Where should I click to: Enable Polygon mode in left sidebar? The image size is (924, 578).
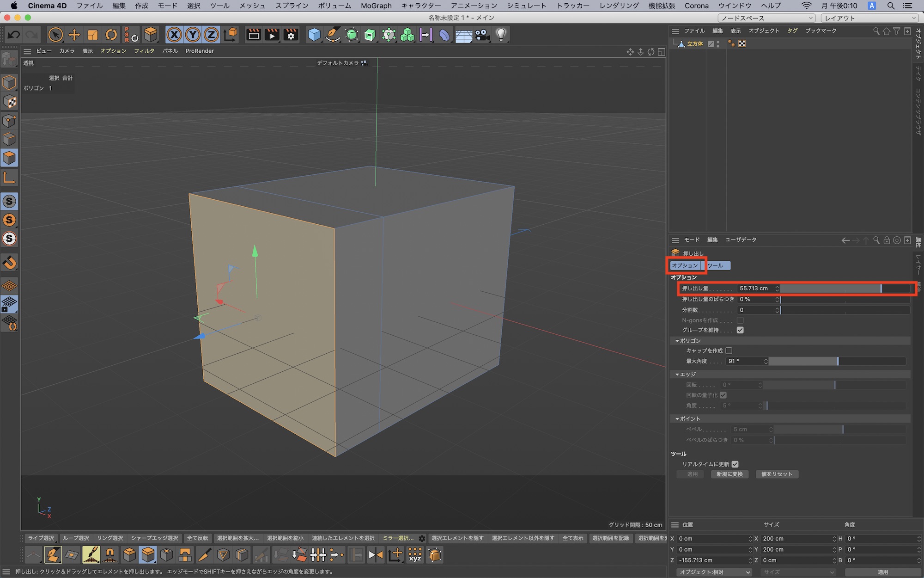9,158
